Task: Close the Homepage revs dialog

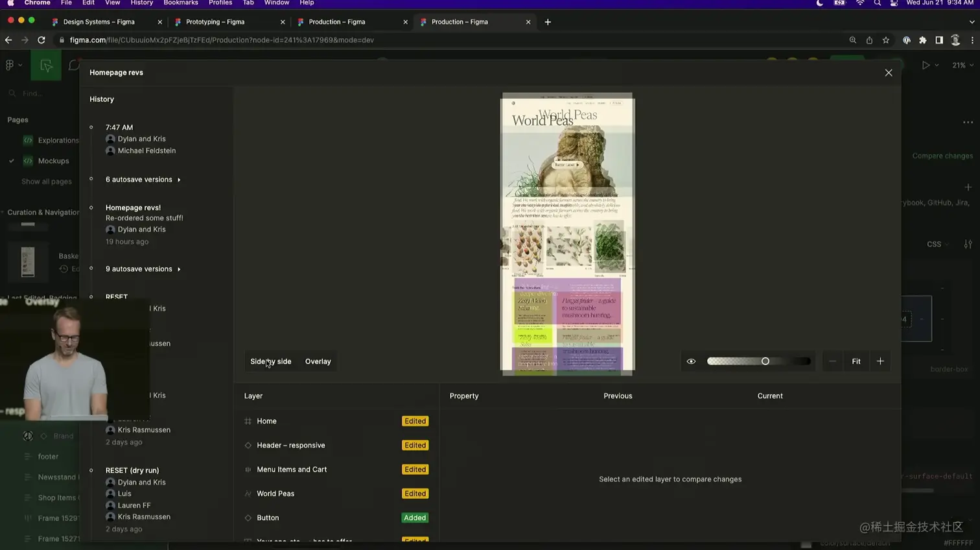Action: 889,73
